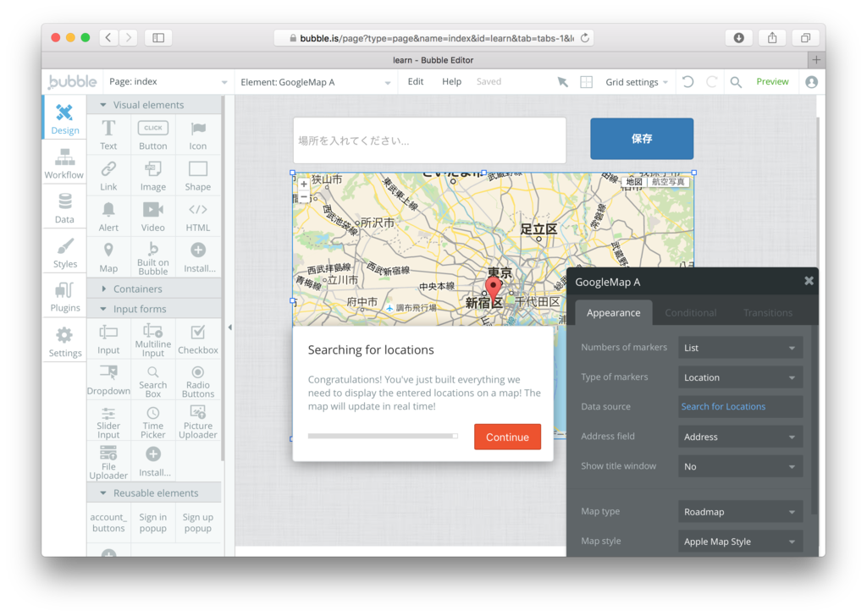
Task: Click the Safari address bar
Action: coord(434,38)
